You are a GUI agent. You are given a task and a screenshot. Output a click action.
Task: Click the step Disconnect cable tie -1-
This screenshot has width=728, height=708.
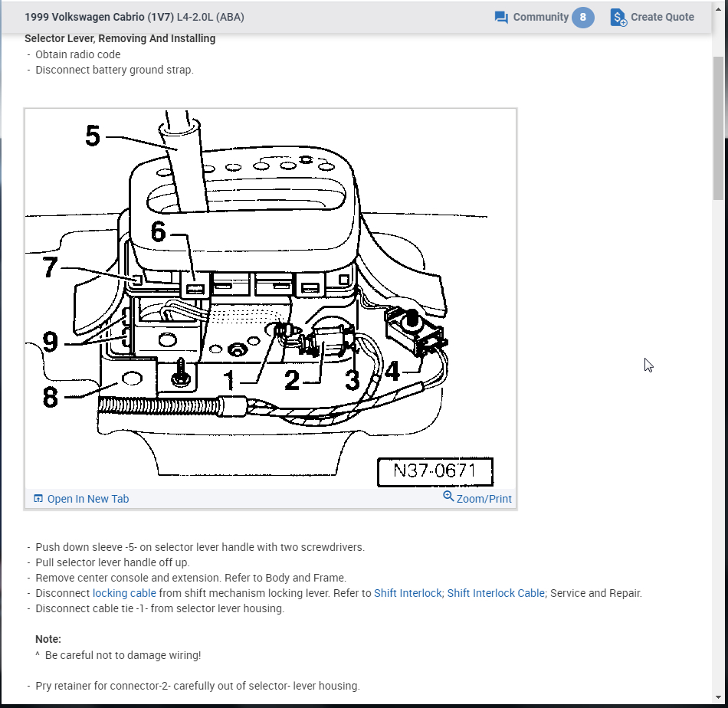[159, 608]
